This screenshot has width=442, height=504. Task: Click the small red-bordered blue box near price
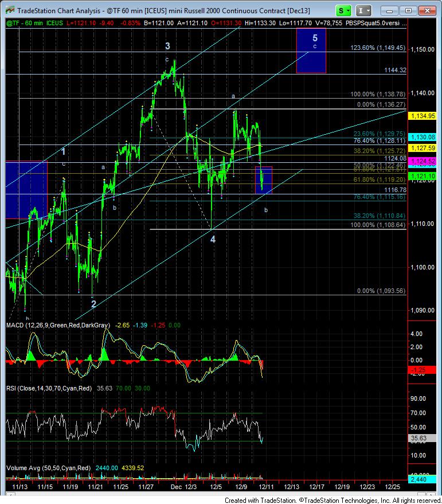coord(263,179)
